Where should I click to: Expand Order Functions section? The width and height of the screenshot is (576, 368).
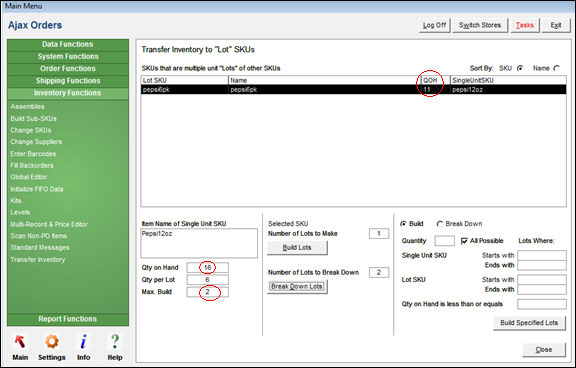click(68, 69)
